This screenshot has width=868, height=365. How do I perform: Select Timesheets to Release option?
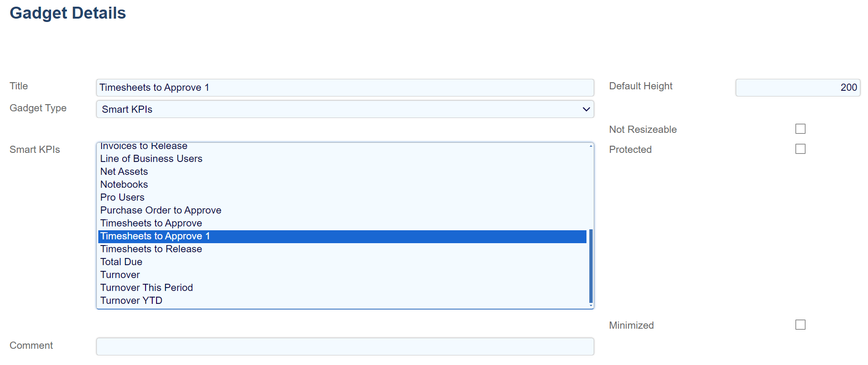click(x=151, y=249)
